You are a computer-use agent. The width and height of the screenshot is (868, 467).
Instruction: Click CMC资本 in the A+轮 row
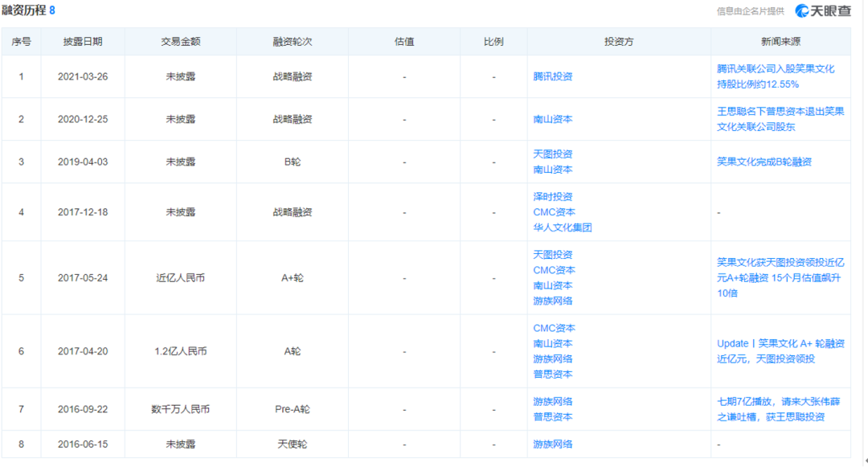tap(554, 270)
